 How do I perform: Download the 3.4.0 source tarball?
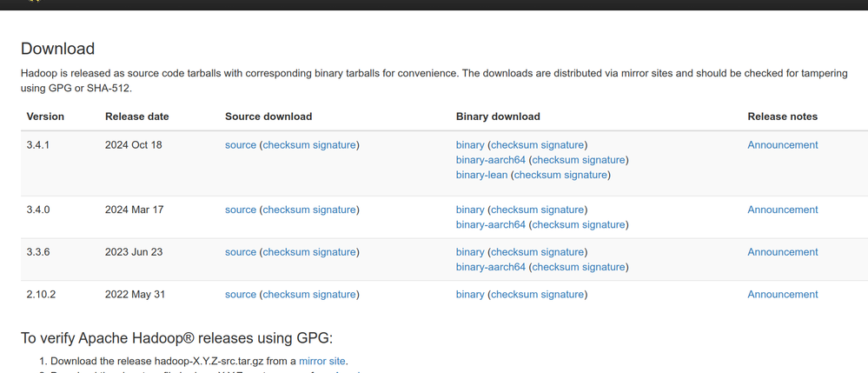241,210
